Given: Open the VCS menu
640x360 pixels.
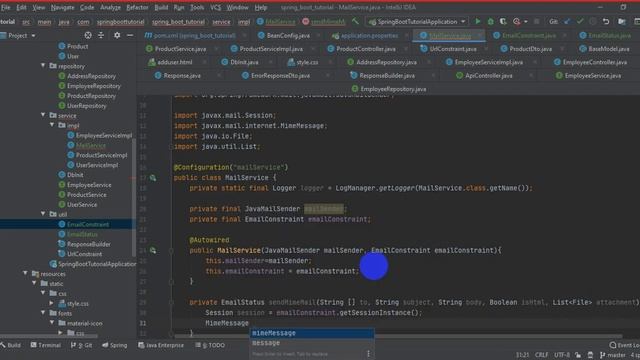Looking at the screenshot, I should click(x=216, y=7).
